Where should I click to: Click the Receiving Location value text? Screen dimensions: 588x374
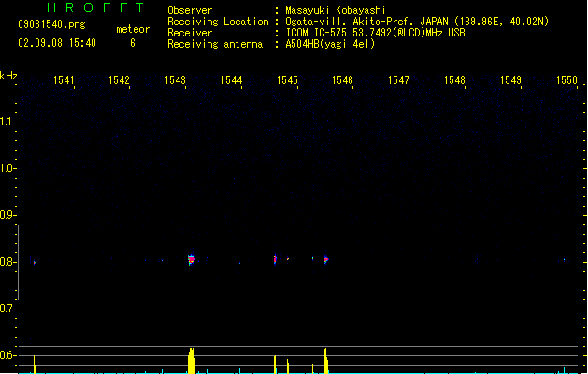[417, 22]
